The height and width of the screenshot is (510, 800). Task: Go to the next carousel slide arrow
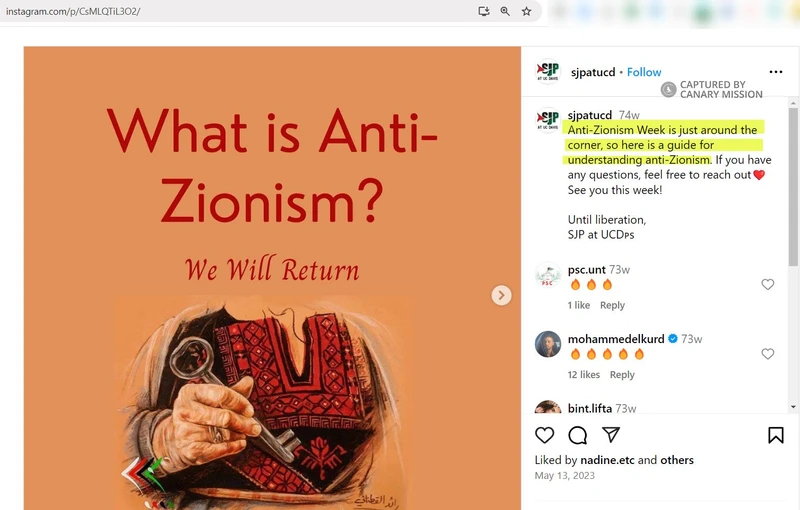(501, 295)
